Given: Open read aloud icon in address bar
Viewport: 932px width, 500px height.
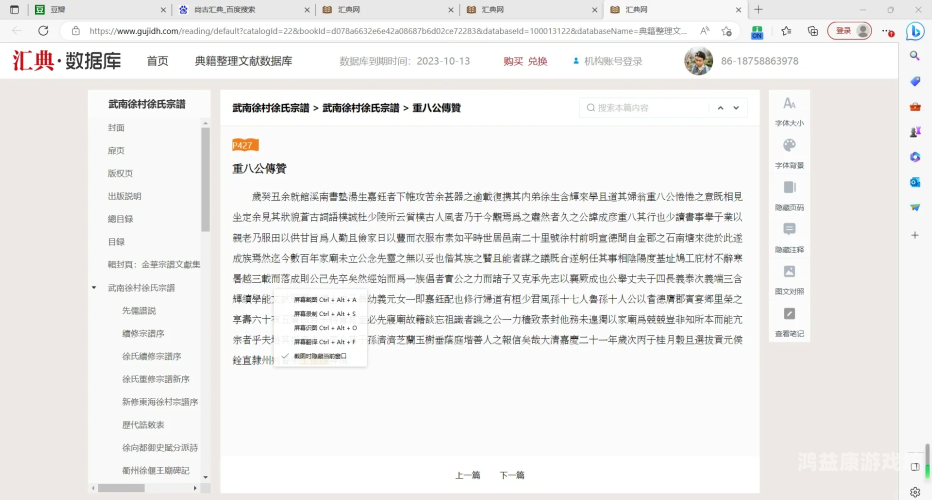Looking at the screenshot, I should point(705,31).
